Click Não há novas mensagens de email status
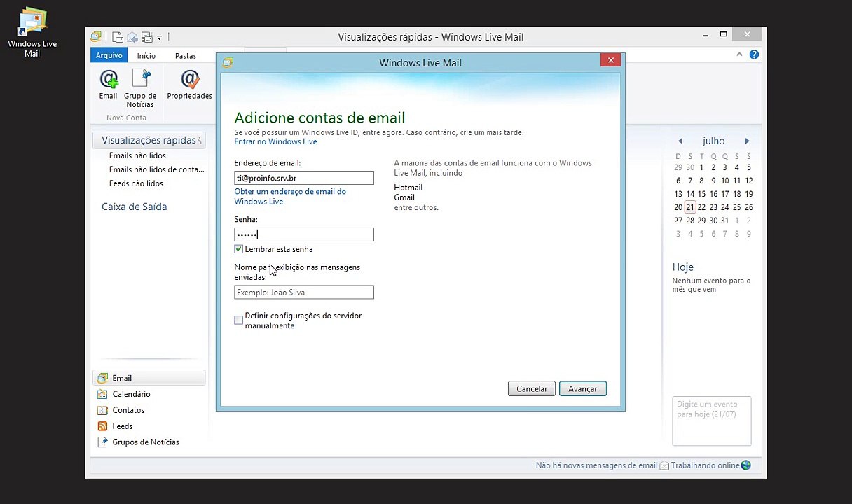 pos(596,465)
